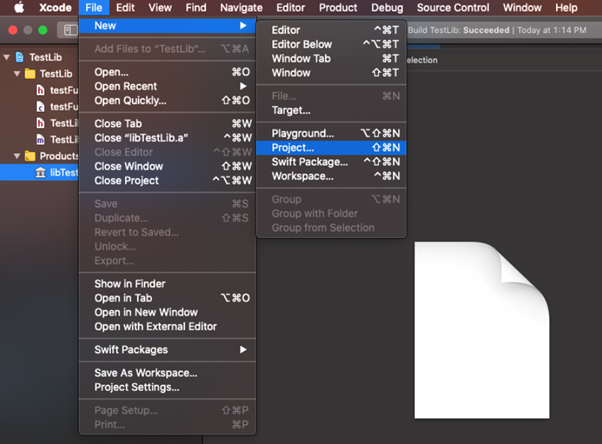Open the Edit menu
The image size is (602, 444).
click(126, 8)
